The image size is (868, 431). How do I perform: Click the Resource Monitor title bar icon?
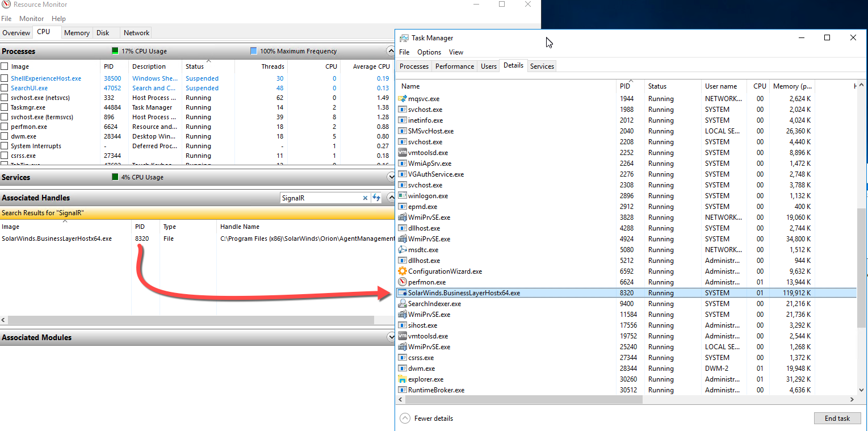tap(5, 5)
